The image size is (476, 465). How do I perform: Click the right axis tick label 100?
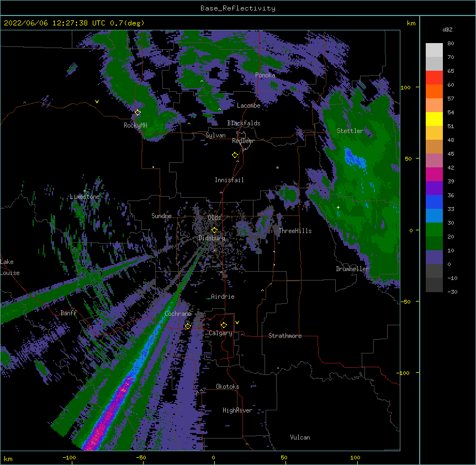(x=405, y=87)
